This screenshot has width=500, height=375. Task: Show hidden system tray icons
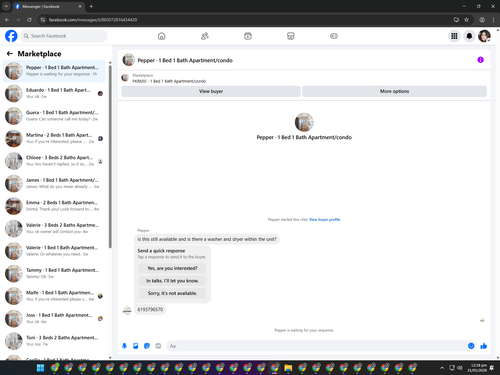442,368
